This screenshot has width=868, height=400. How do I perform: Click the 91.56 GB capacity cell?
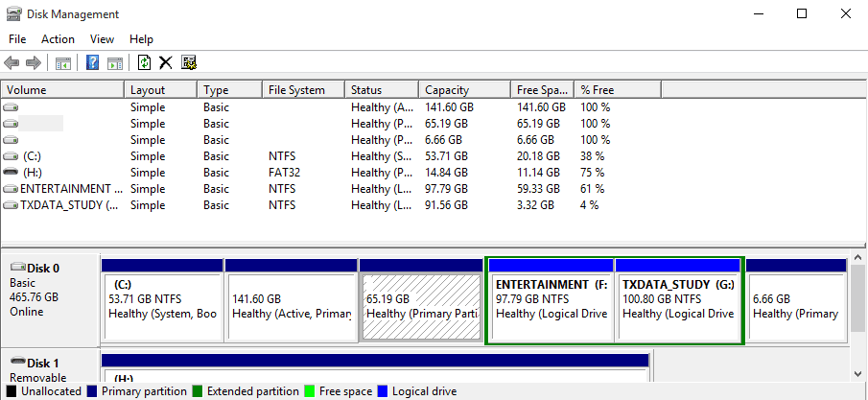[x=446, y=205]
